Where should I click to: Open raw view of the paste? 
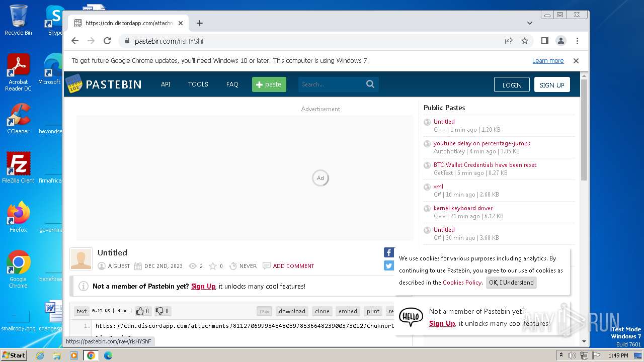[264, 311]
